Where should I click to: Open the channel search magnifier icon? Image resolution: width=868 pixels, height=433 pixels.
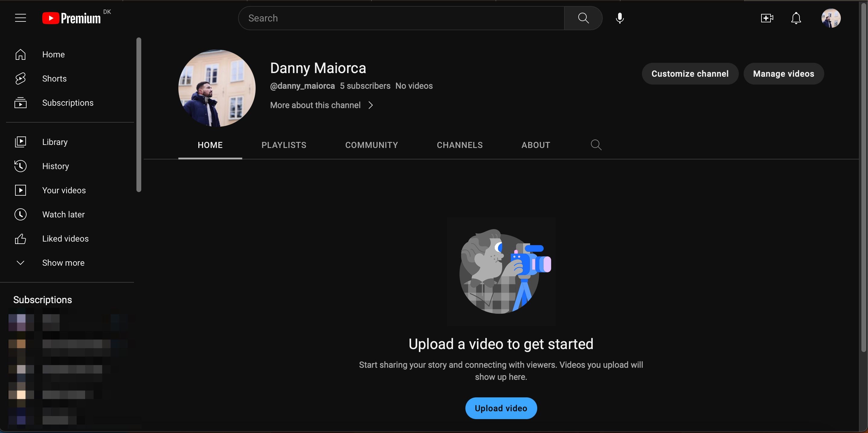[596, 145]
